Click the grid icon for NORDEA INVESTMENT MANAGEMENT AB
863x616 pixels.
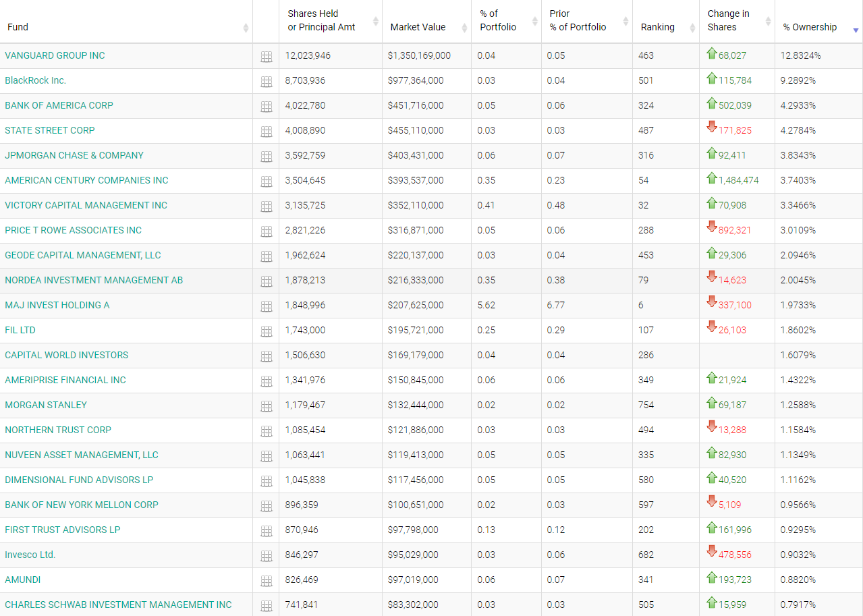click(267, 281)
